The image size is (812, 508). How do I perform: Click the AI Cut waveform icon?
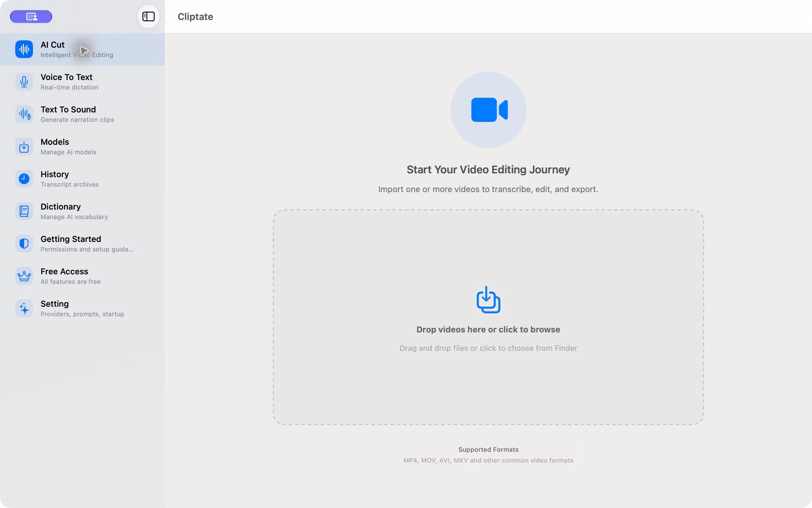pyautogui.click(x=24, y=50)
